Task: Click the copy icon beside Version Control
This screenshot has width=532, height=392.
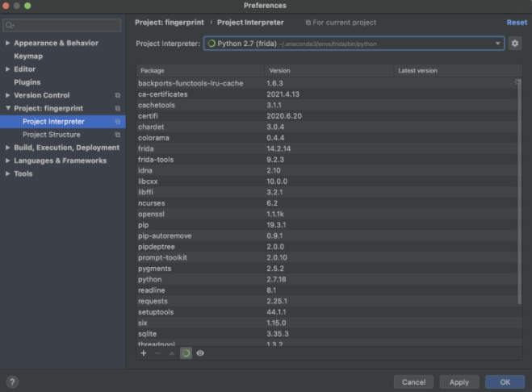Action: (118, 95)
